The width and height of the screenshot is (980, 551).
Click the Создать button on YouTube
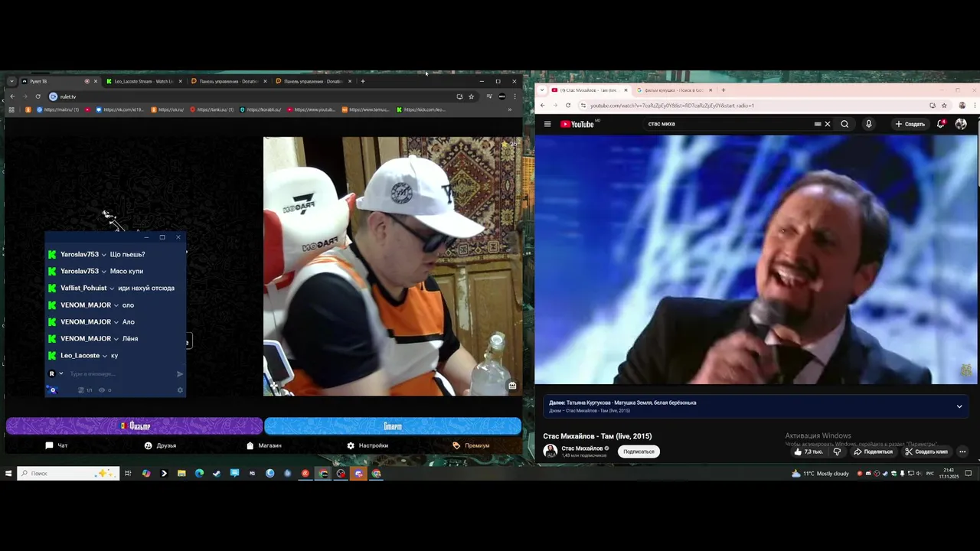[910, 124]
